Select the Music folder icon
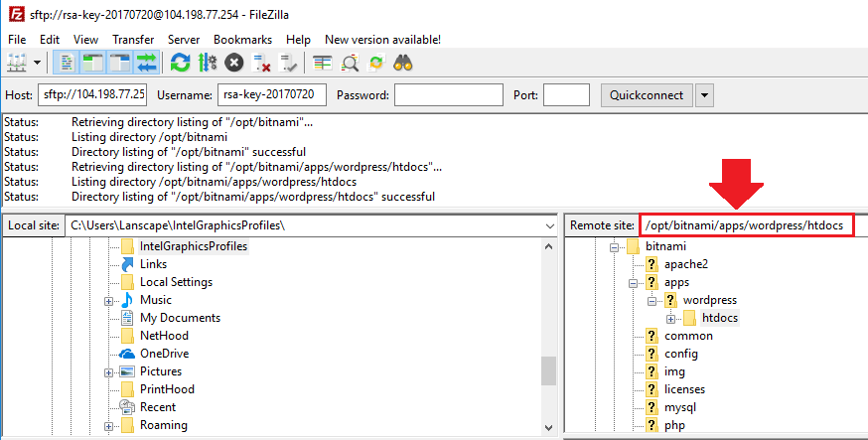The image size is (868, 440). (x=127, y=300)
